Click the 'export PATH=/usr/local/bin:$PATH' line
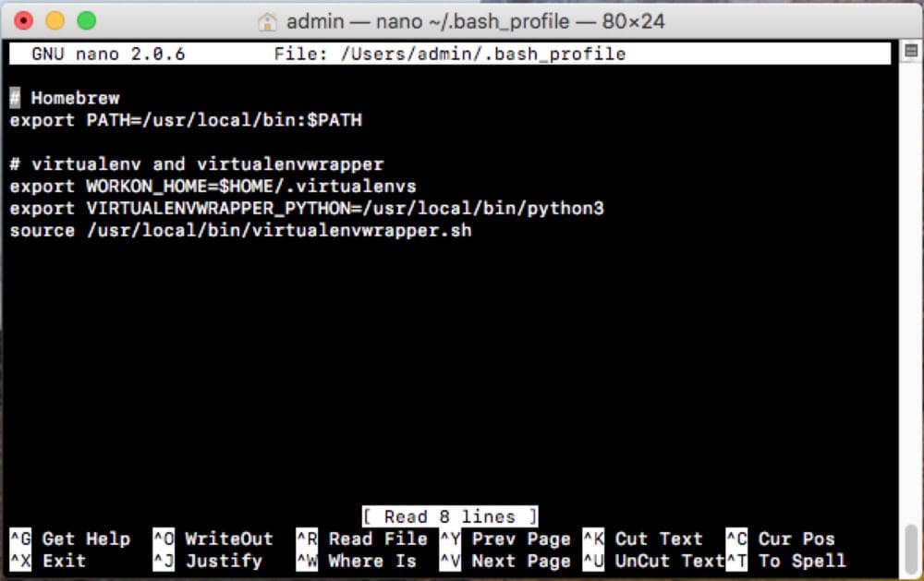 (x=186, y=120)
